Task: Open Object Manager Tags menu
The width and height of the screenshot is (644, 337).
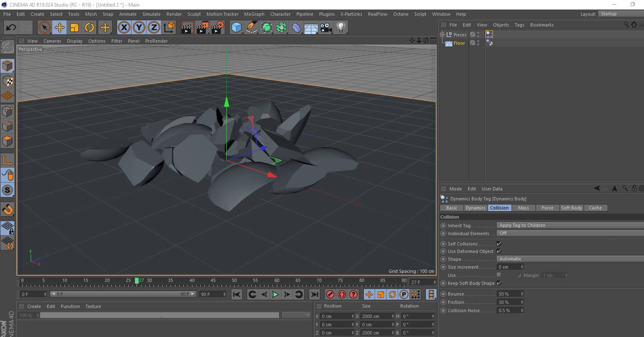Action: [519, 25]
